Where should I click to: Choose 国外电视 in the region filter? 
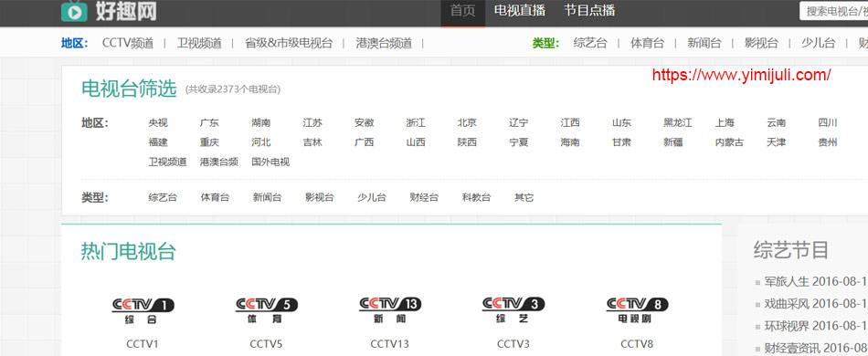[x=270, y=162]
